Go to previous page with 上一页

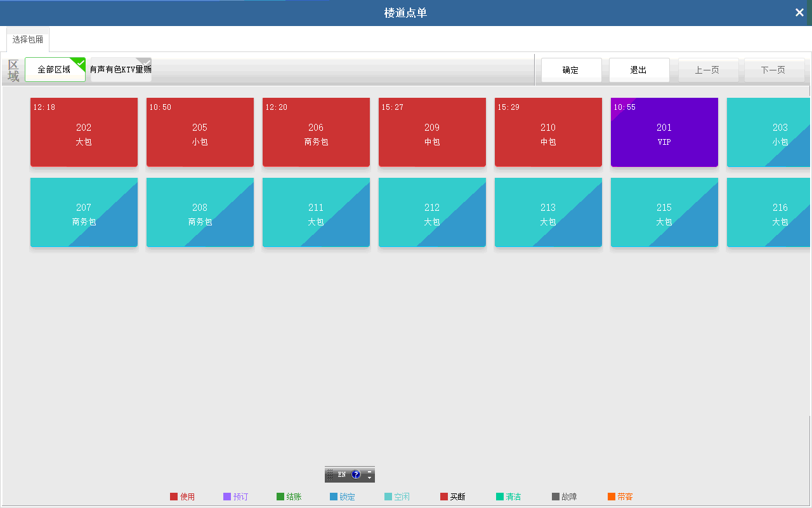pyautogui.click(x=708, y=70)
